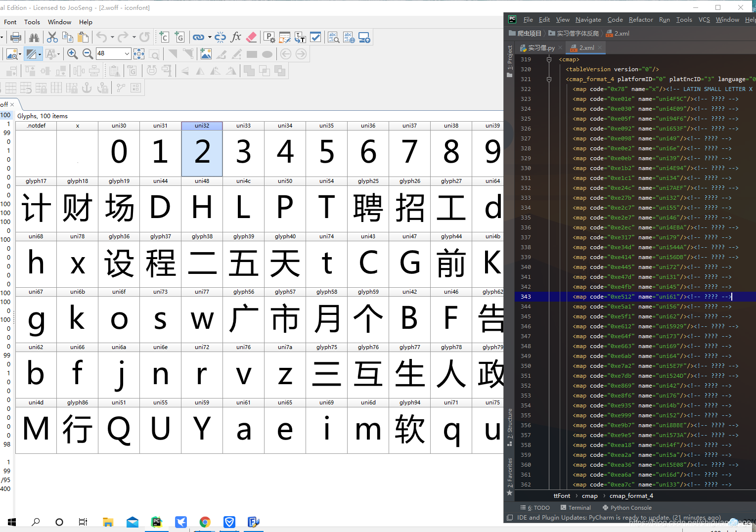
Task: Open the Tools menu in FontCreator
Action: 32,22
